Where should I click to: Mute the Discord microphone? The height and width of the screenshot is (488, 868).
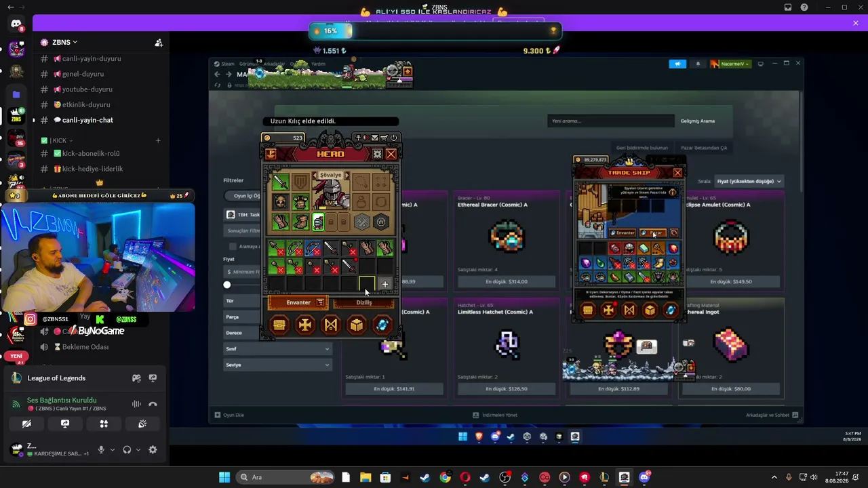(101, 449)
